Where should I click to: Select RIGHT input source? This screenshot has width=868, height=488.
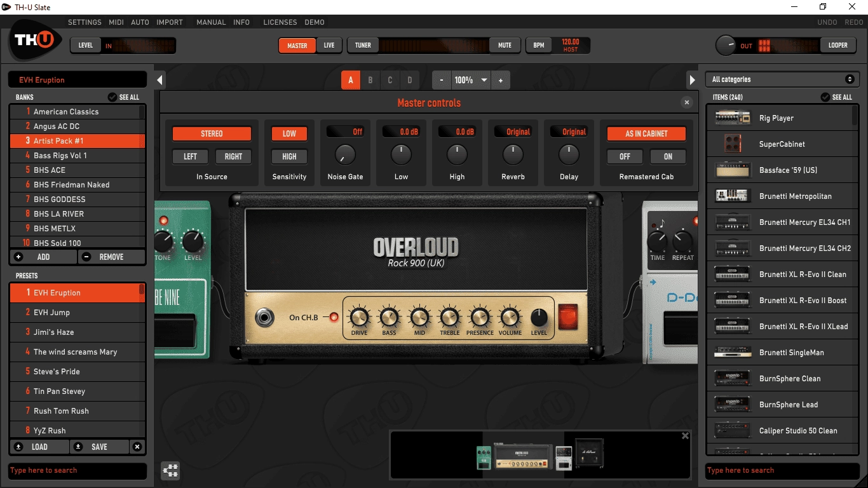pyautogui.click(x=233, y=156)
